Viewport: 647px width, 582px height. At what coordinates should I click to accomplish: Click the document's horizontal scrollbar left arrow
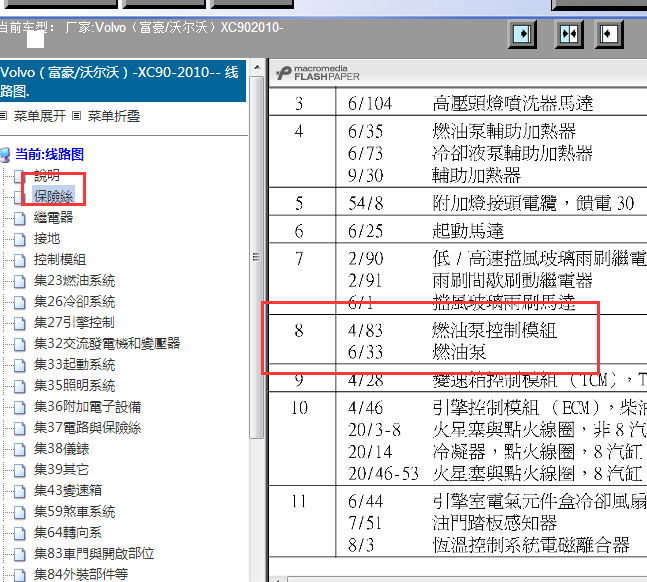[277, 579]
